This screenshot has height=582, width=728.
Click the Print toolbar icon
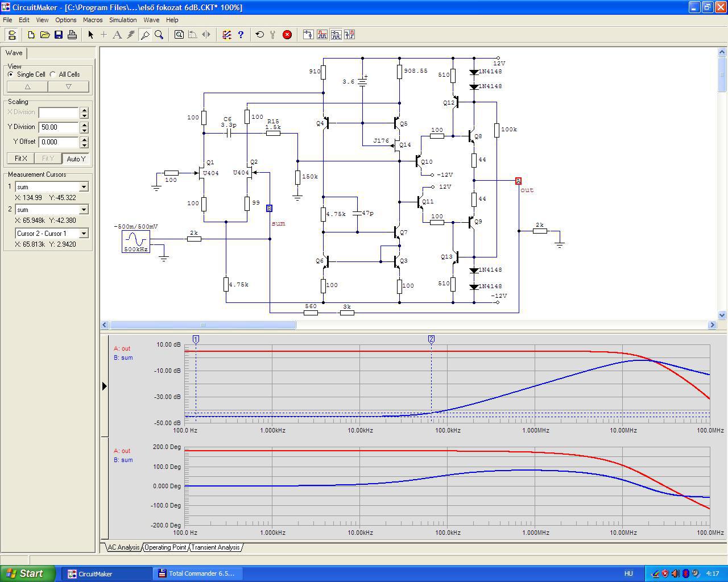tap(72, 35)
